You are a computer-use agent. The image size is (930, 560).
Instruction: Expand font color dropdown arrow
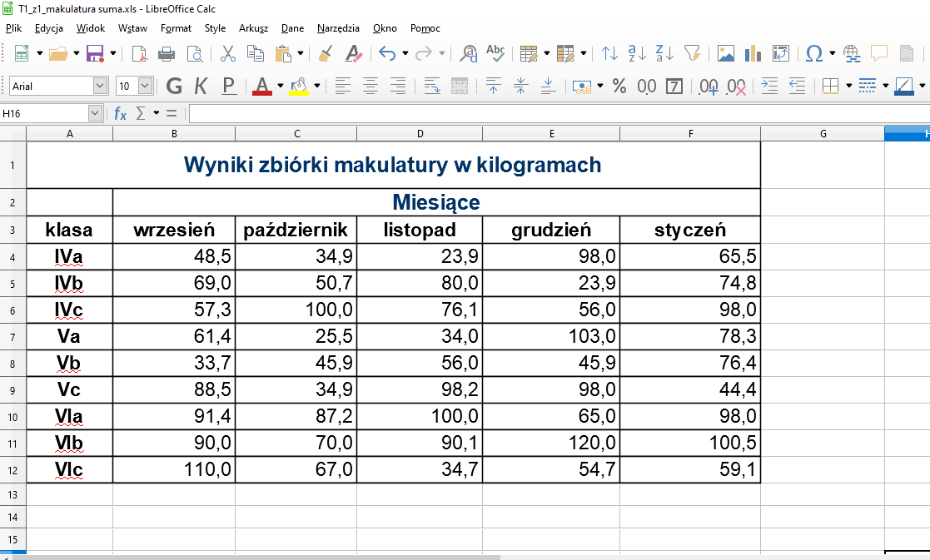point(281,87)
